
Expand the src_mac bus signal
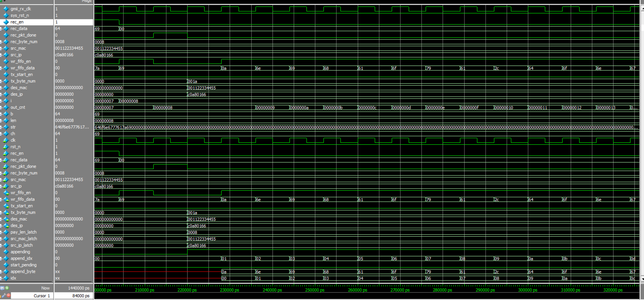(1, 48)
